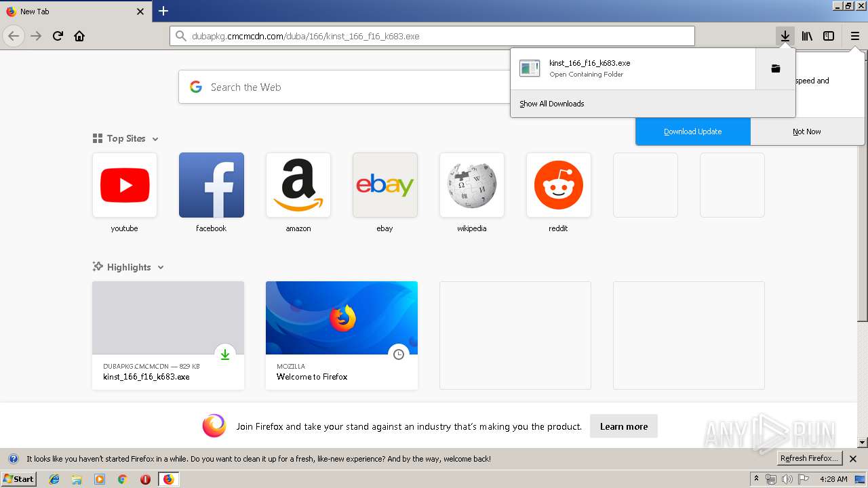Open the Windows Start menu

click(x=18, y=479)
